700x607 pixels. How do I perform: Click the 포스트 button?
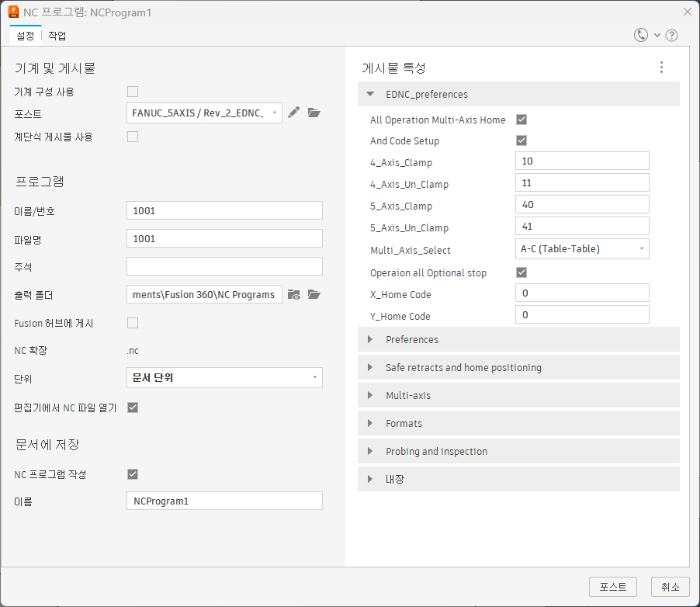point(612,587)
